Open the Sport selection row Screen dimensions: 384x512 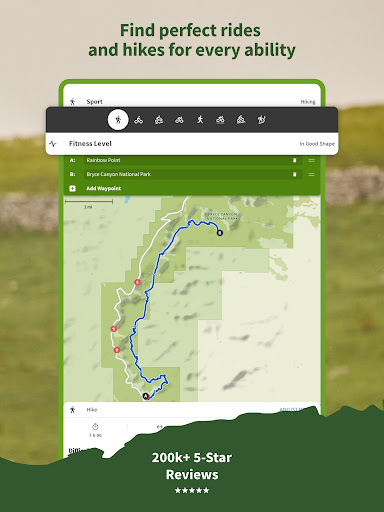[192, 101]
